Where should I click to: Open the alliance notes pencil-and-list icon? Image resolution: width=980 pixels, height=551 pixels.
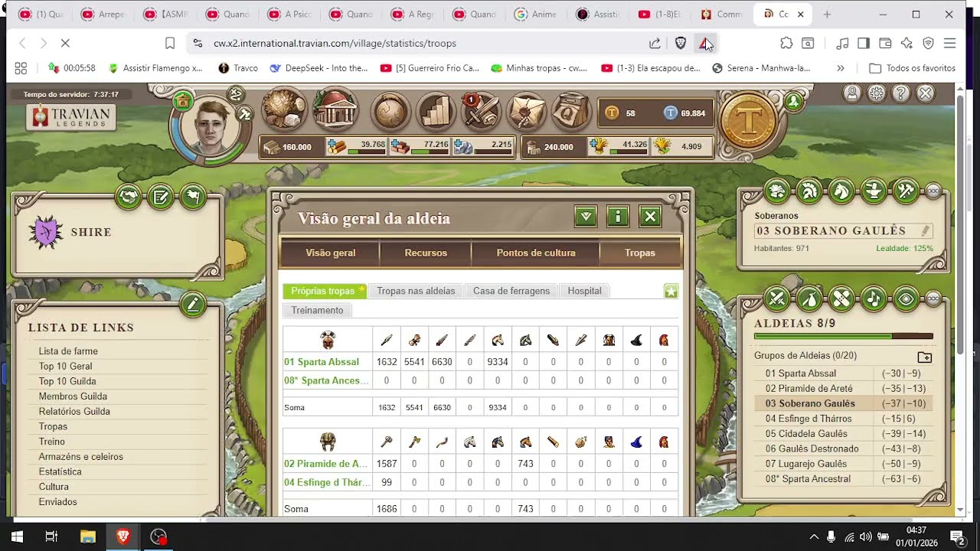[161, 197]
